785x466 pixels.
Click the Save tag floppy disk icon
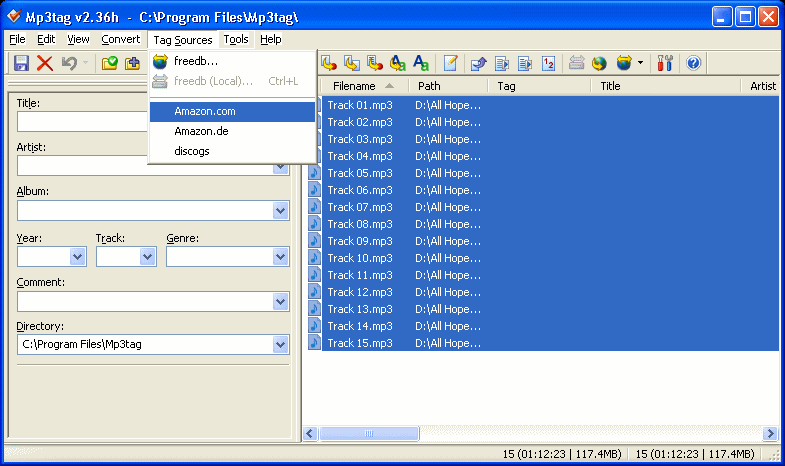pyautogui.click(x=22, y=63)
